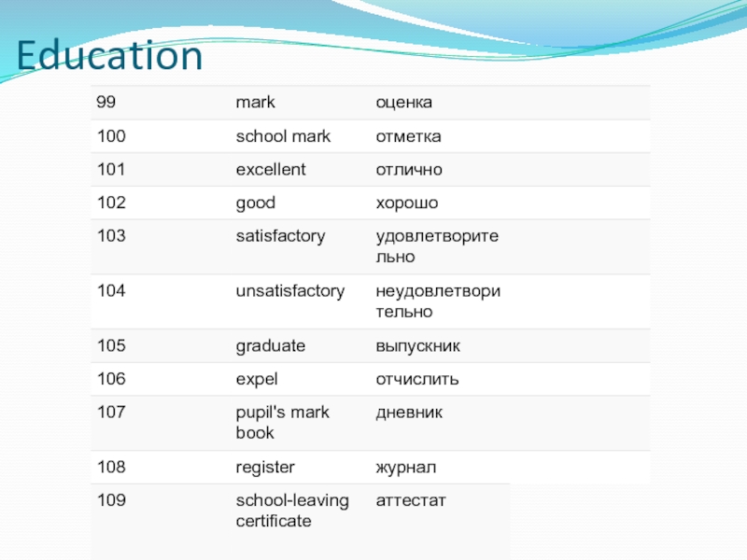Click the translation 'оценка'

pos(404,103)
